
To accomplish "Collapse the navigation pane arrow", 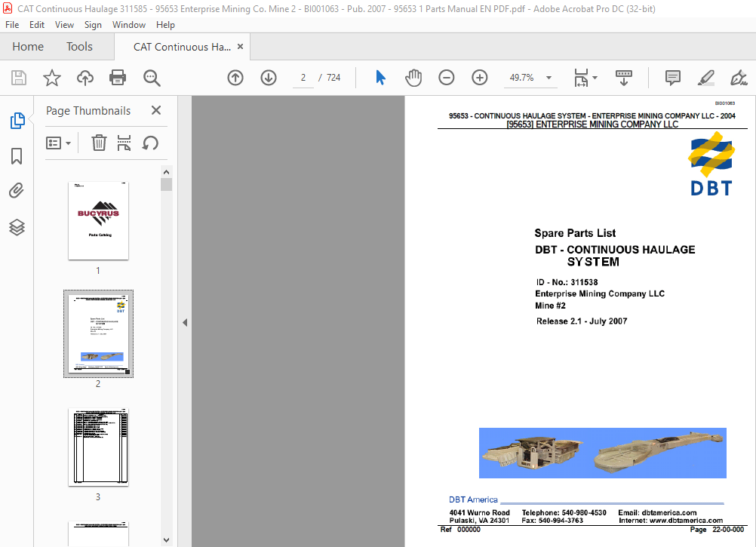I will [x=185, y=322].
